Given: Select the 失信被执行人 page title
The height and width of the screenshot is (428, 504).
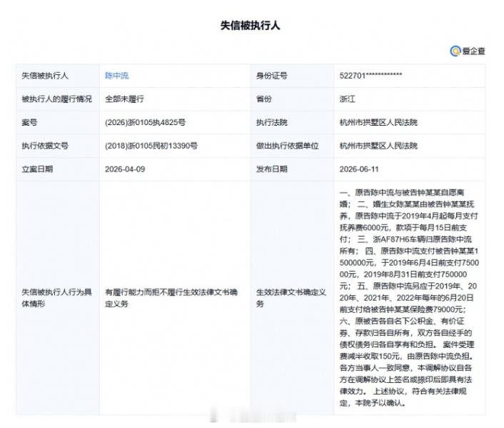Looking at the screenshot, I should [x=250, y=26].
